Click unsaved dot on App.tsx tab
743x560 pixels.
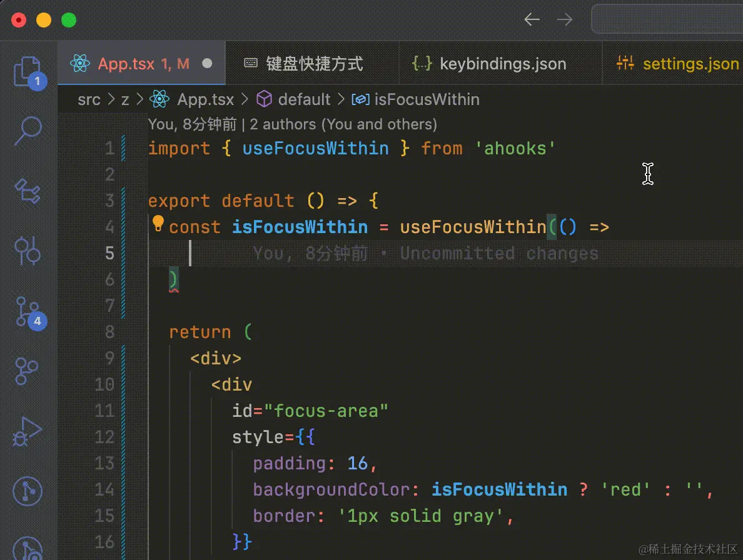[207, 63]
